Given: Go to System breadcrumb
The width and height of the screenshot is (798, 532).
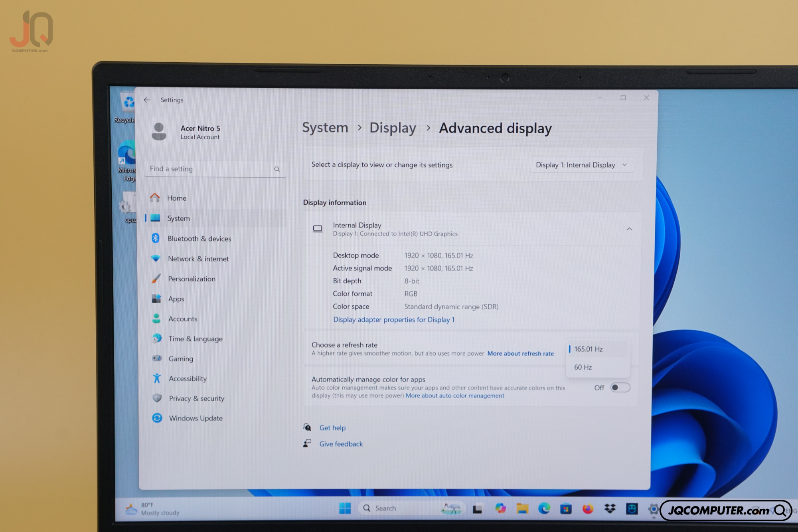Looking at the screenshot, I should tap(325, 127).
